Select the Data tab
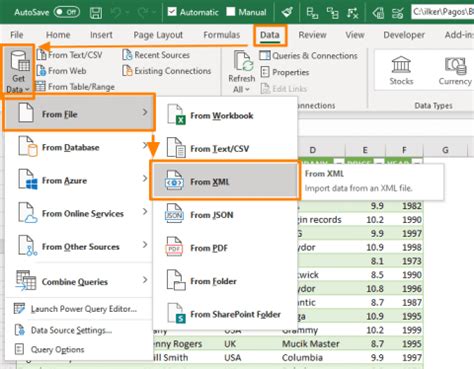 tap(270, 35)
